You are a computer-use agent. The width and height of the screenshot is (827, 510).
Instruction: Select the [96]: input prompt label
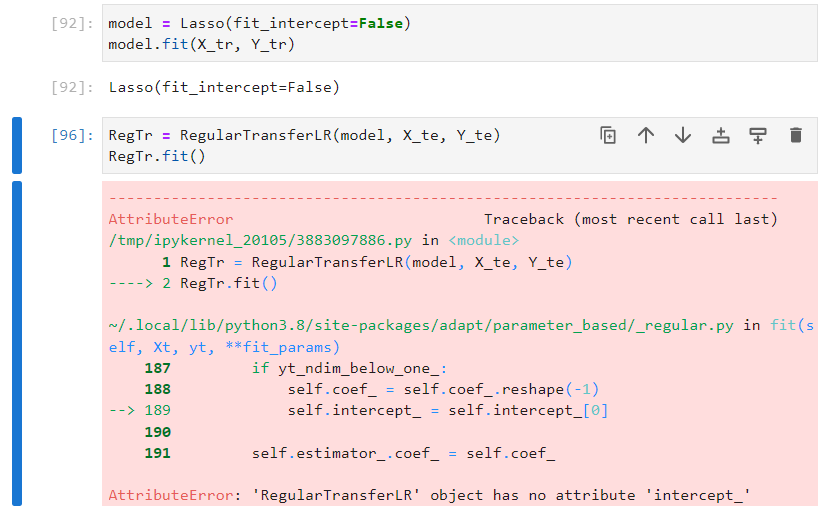(x=72, y=136)
